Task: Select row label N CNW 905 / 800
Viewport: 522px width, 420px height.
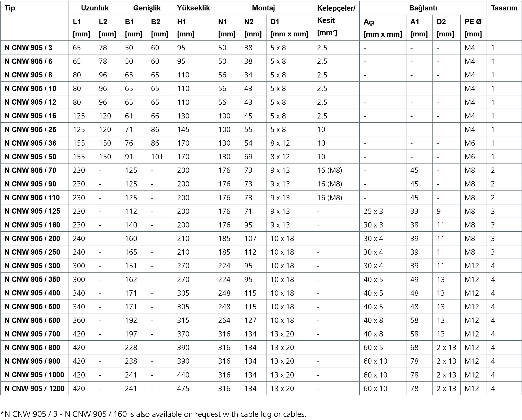Action: [32, 347]
